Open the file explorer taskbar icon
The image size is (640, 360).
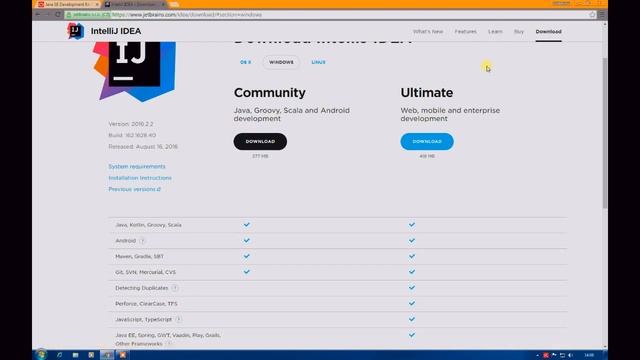76,355
